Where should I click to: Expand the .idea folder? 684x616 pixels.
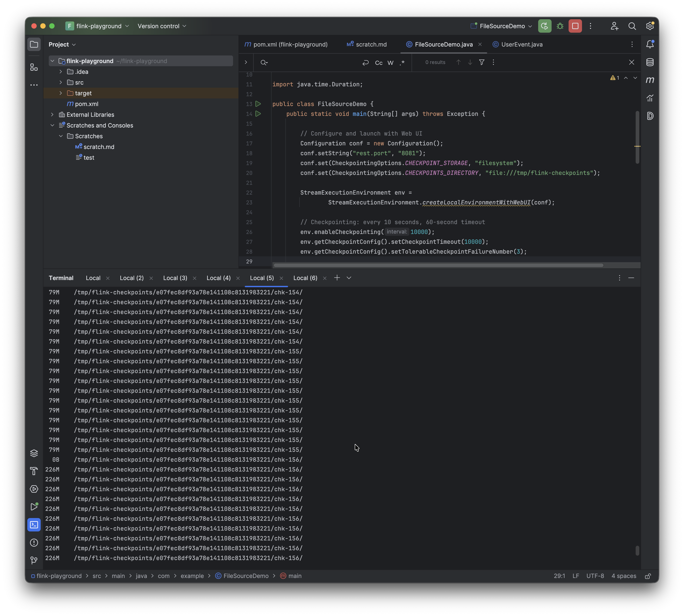click(x=61, y=72)
